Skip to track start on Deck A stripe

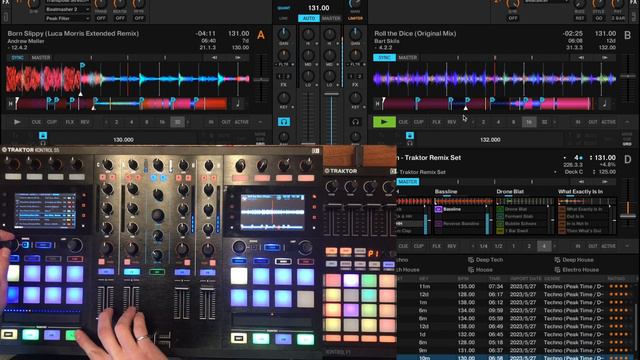pyautogui.click(x=11, y=104)
